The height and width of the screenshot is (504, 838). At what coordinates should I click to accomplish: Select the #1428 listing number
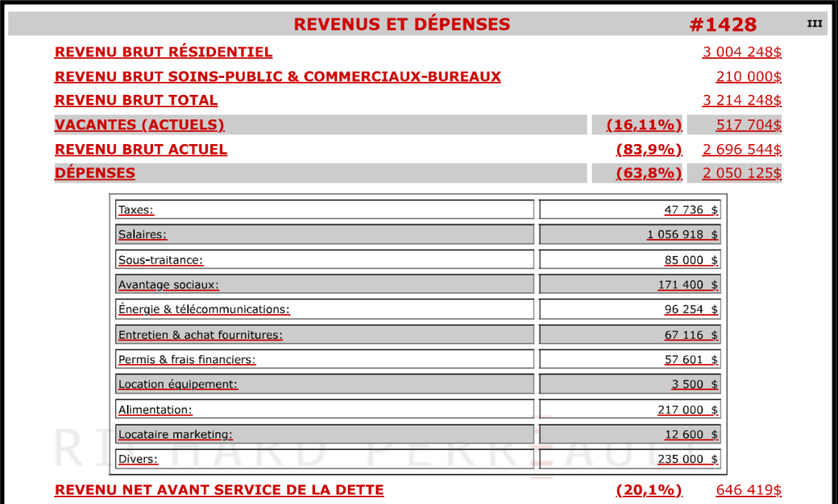coord(723,25)
